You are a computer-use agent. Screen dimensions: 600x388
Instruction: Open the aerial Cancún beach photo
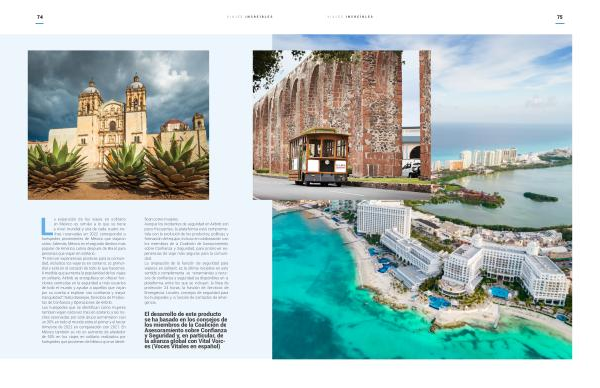[x=422, y=279]
